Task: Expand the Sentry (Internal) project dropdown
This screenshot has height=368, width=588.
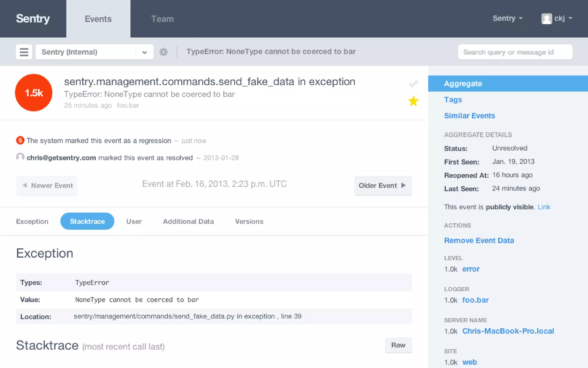Action: pos(144,52)
